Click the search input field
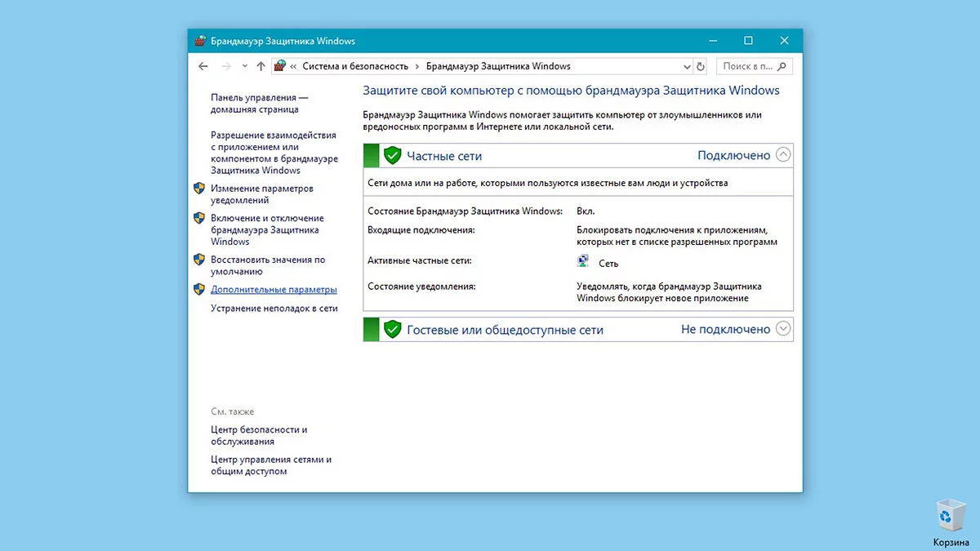Viewport: 980px width, 551px height. coord(746,66)
